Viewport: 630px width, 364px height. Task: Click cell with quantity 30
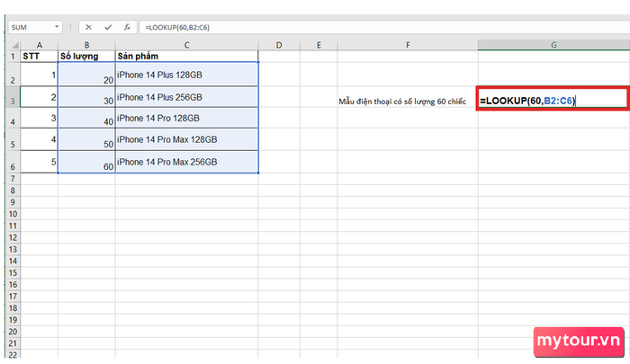86,97
